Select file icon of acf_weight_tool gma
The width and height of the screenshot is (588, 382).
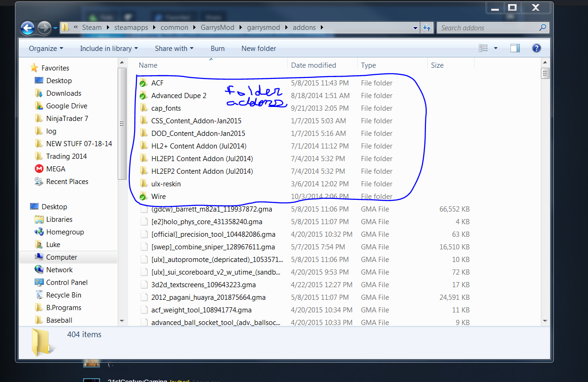[143, 310]
